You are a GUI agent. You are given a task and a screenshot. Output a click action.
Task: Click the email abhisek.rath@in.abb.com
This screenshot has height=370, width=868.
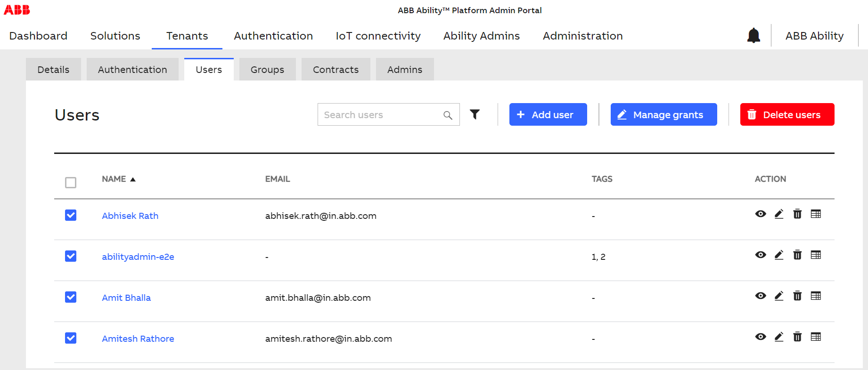321,216
